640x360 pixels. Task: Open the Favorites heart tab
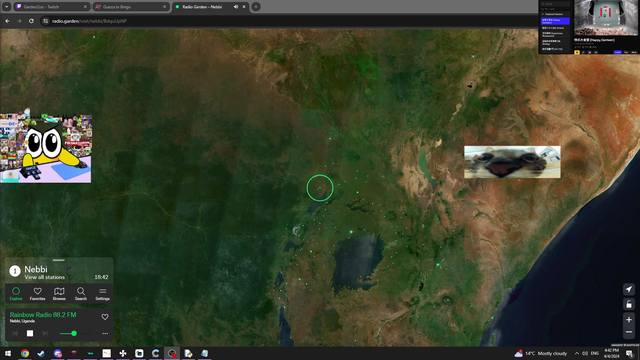[38, 293]
